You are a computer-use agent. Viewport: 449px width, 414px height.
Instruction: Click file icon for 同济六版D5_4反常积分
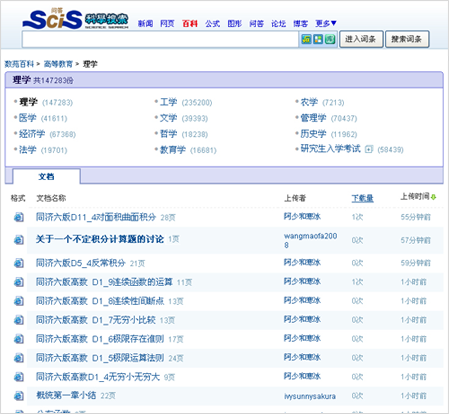[x=19, y=263]
